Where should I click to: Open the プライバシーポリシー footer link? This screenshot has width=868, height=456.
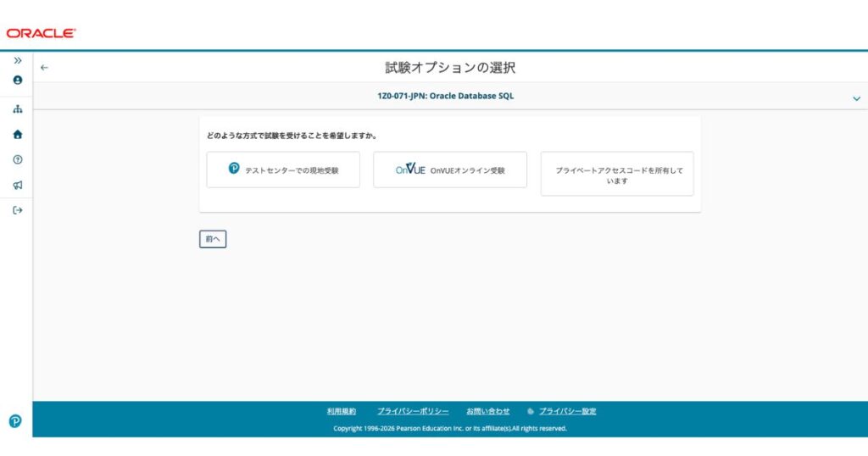click(x=413, y=411)
